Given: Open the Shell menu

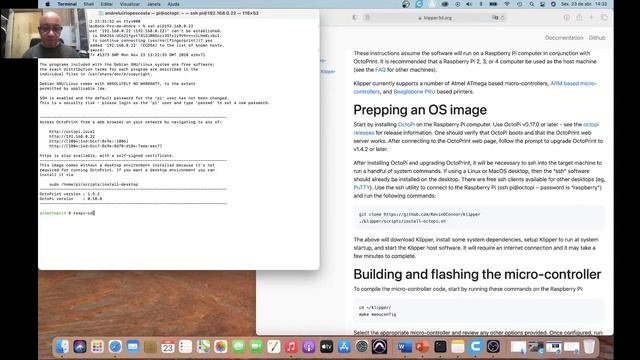Looking at the screenshot, I should (x=89, y=4).
